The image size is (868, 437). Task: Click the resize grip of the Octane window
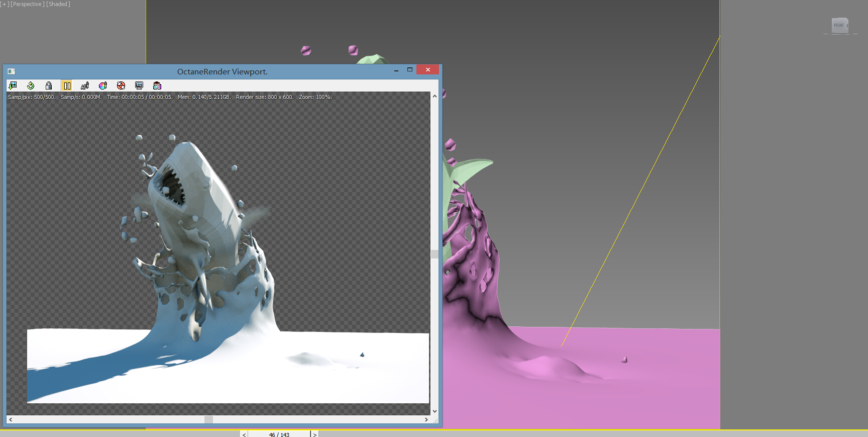[x=435, y=420]
